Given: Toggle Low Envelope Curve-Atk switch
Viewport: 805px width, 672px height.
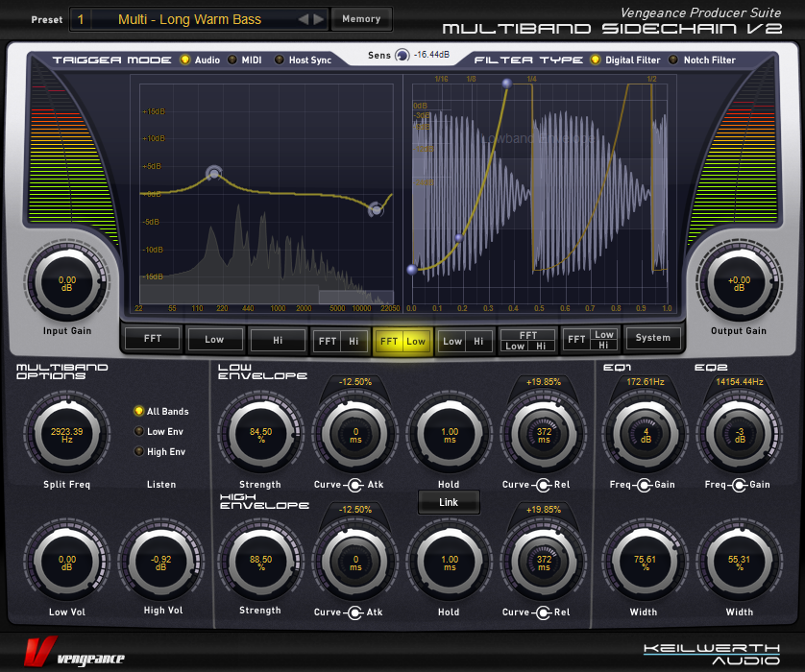Looking at the screenshot, I should coord(354,484).
